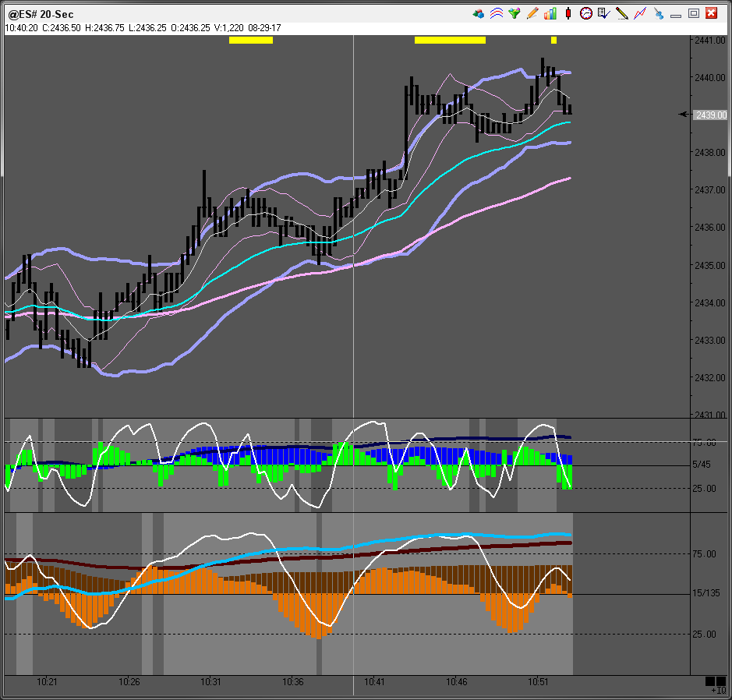Viewport: 732px width, 700px height.
Task: Maximize the @ES# 20-Sec chart window
Action: point(694,13)
